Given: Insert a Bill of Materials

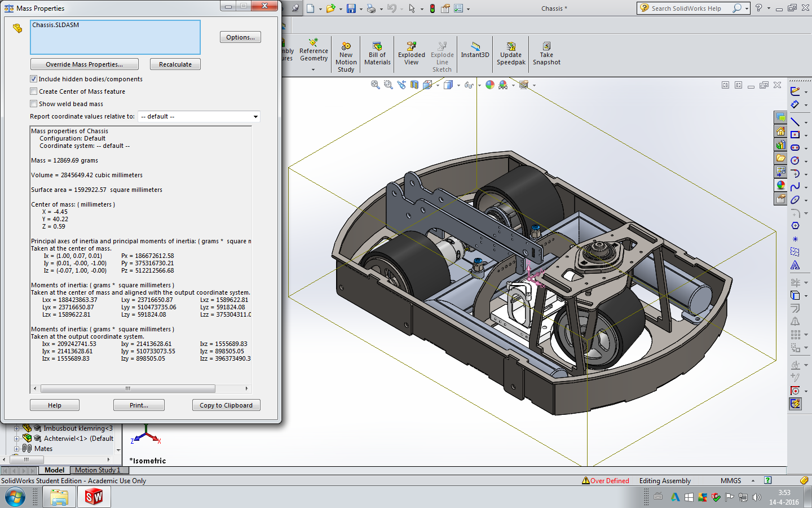Looking at the screenshot, I should [x=377, y=54].
